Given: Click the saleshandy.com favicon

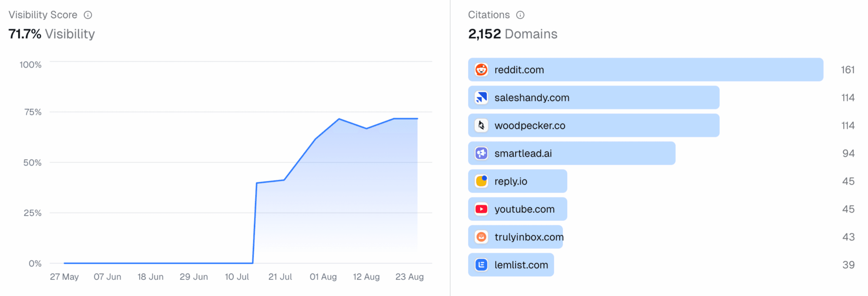Looking at the screenshot, I should tap(481, 98).
